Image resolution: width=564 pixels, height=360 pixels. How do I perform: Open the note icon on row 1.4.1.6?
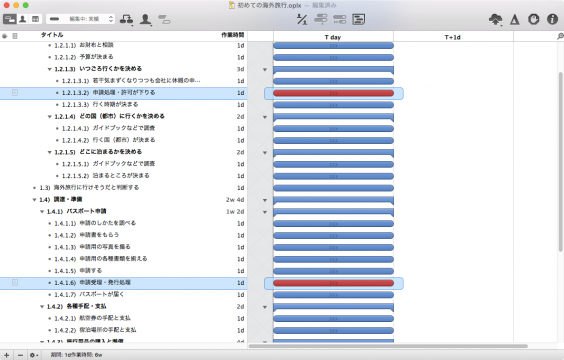15,282
